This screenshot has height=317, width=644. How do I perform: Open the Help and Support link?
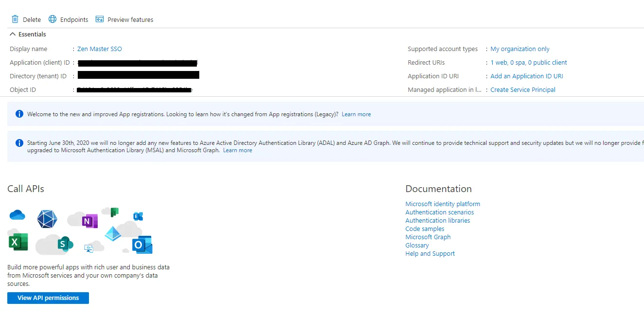tap(430, 254)
